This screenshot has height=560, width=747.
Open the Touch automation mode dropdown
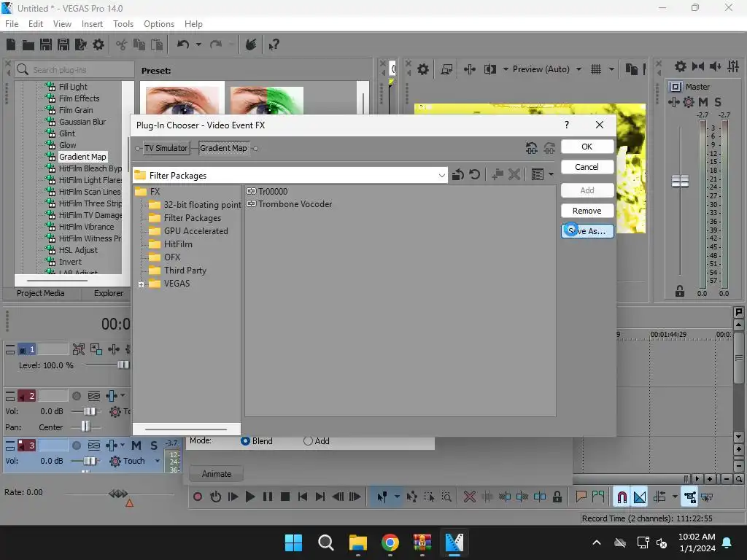(158, 461)
